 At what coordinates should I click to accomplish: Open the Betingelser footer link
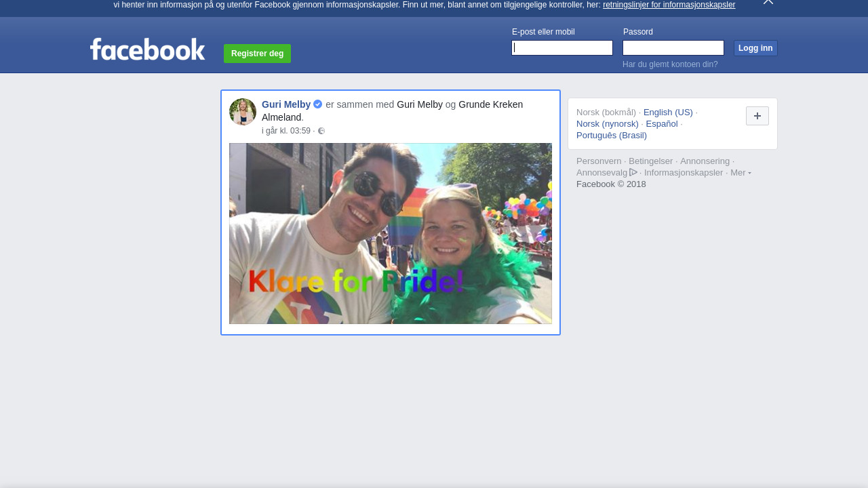[x=651, y=161]
